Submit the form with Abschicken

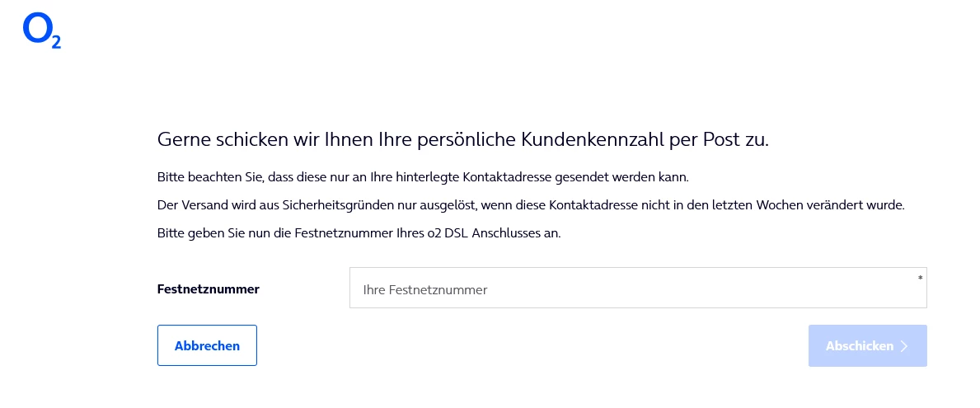[x=867, y=345]
